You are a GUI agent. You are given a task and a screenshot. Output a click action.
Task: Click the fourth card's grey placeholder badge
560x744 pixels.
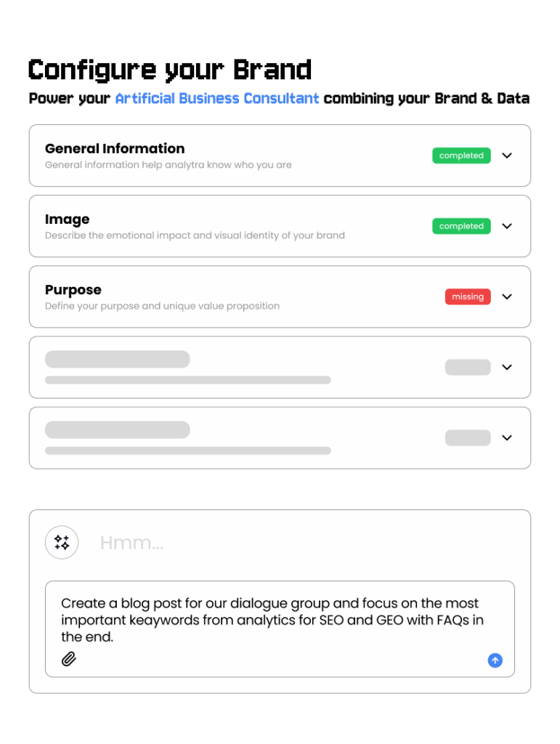[468, 367]
